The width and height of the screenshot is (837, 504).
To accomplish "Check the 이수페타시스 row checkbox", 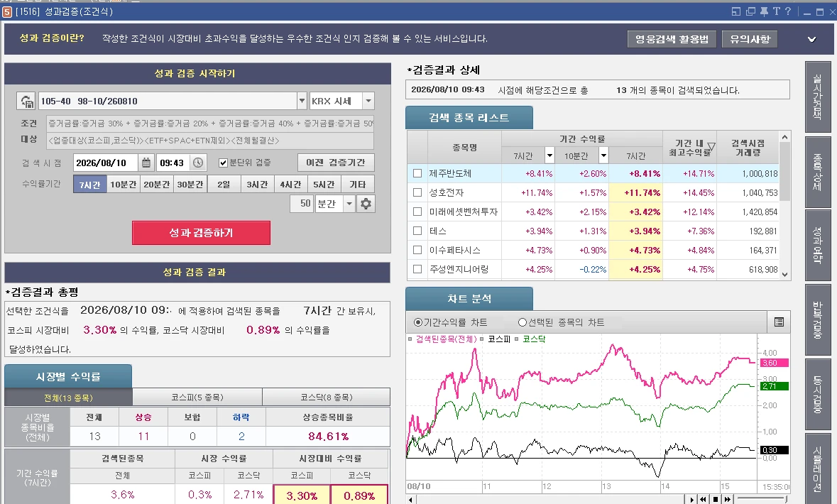I will [417, 251].
